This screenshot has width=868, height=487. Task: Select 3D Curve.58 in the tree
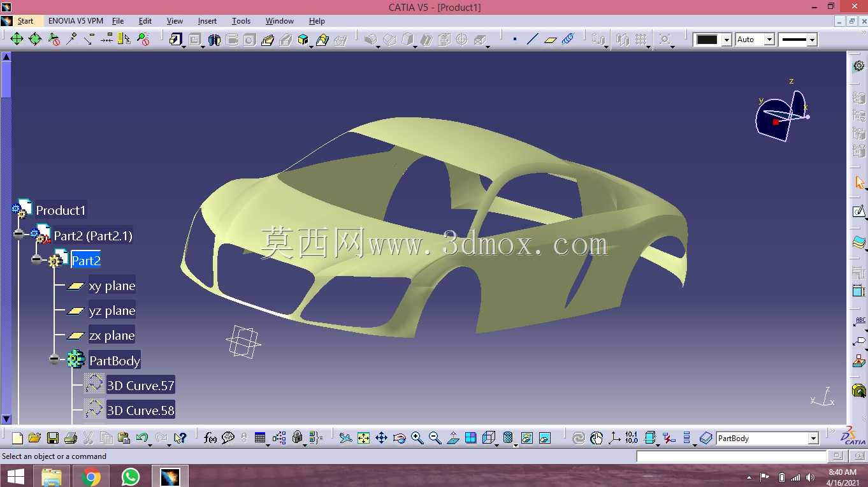point(140,410)
